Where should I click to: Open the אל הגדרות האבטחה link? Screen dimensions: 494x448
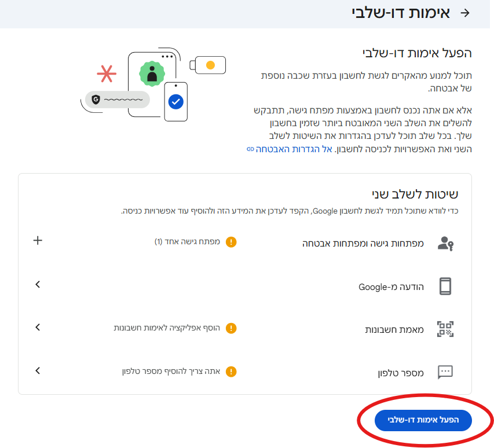(x=294, y=149)
